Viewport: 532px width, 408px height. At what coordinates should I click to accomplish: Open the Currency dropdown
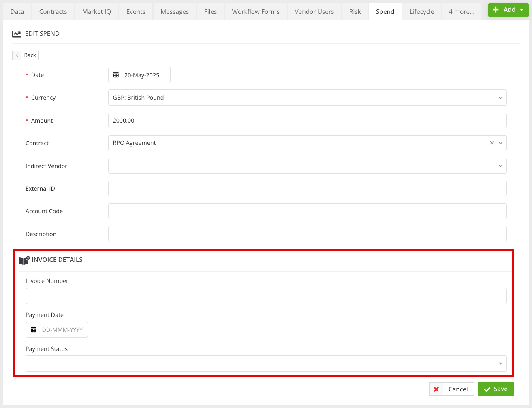pos(307,98)
